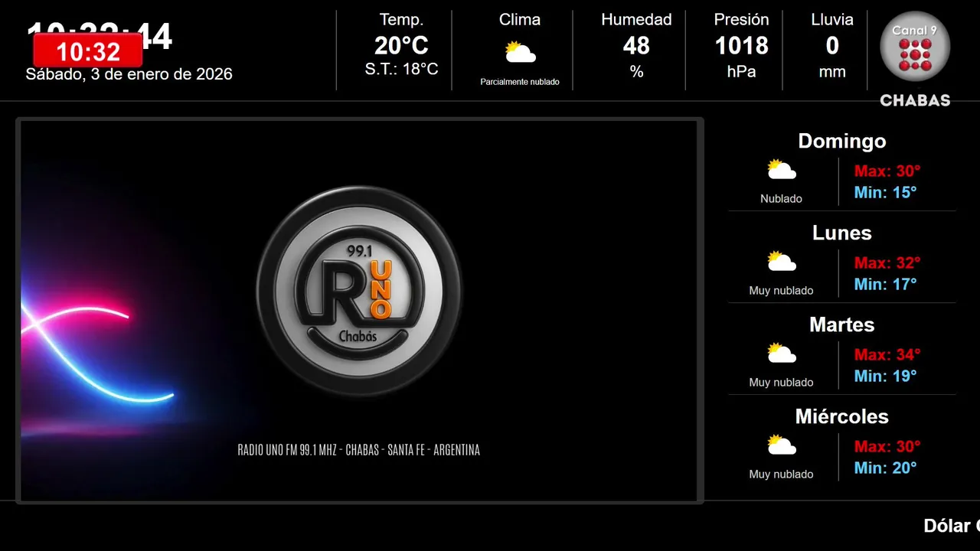
Task: Click the hPa pressure unit
Action: click(741, 72)
